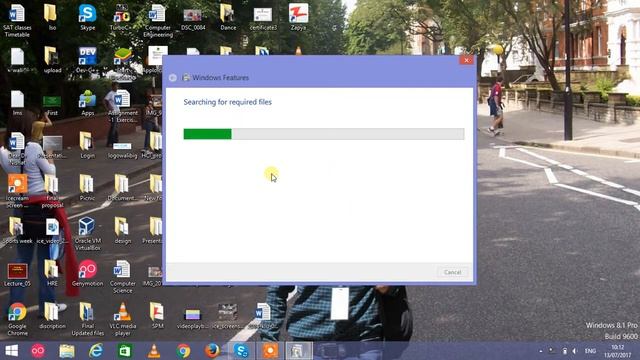The image size is (640, 360).
Task: Open the final proposal folder
Action: pyautogui.click(x=52, y=191)
